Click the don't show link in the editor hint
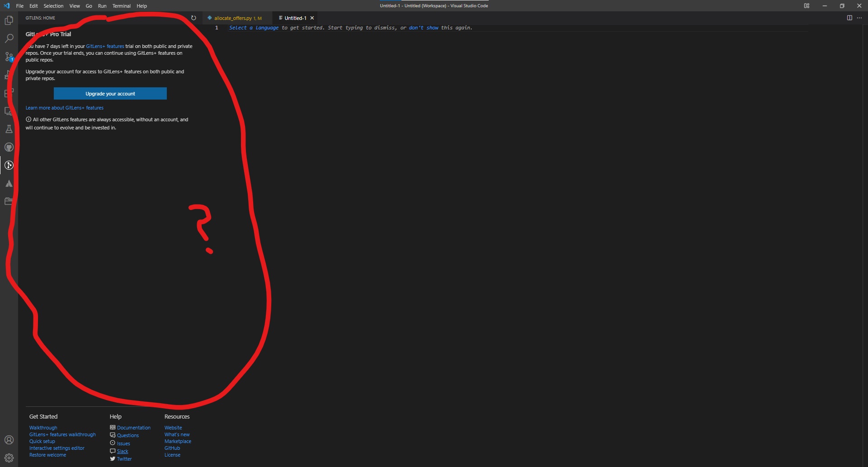This screenshot has height=467, width=868. point(424,28)
